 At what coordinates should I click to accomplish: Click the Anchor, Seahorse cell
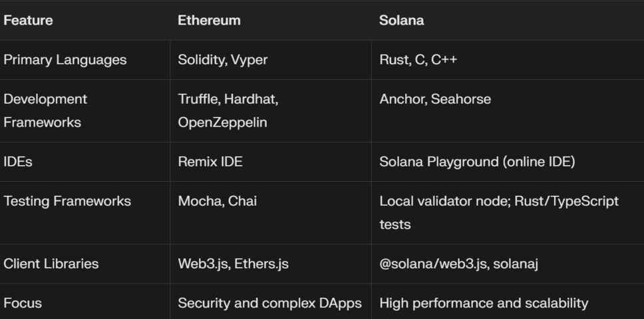[x=435, y=99]
